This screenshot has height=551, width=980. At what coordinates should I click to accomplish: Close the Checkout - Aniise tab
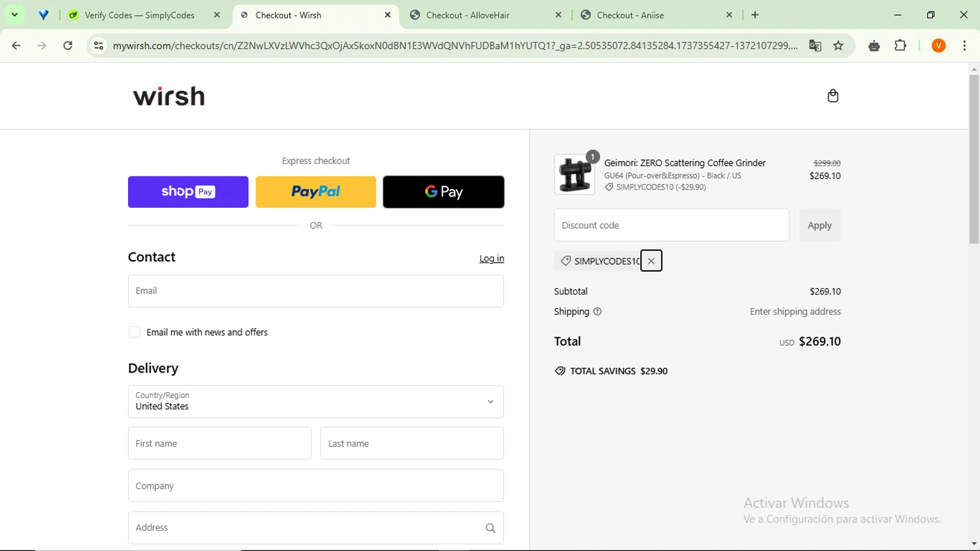pyautogui.click(x=729, y=14)
